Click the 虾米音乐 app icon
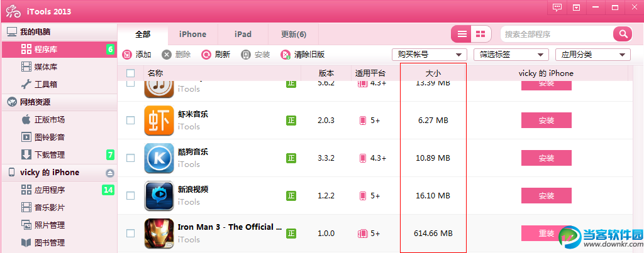Image resolution: width=644 pixels, height=253 pixels. pos(159,121)
